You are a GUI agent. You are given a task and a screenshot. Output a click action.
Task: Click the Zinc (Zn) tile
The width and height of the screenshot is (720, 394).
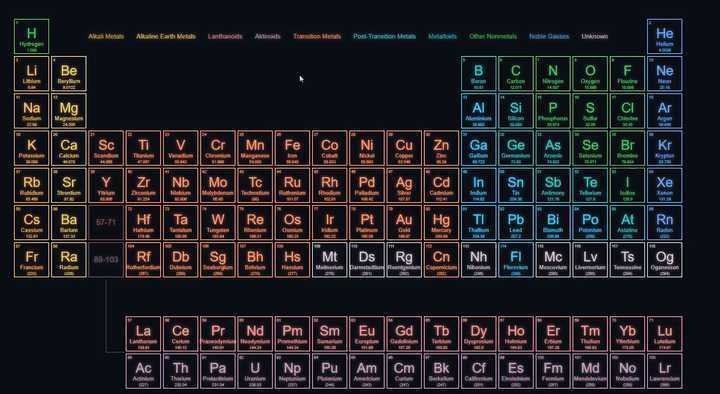click(441, 148)
